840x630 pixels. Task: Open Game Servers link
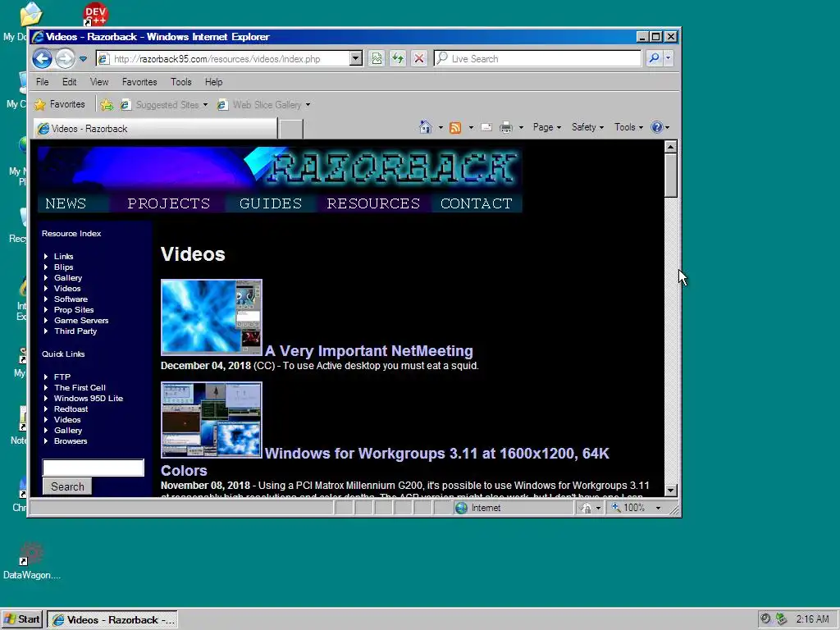coord(81,321)
